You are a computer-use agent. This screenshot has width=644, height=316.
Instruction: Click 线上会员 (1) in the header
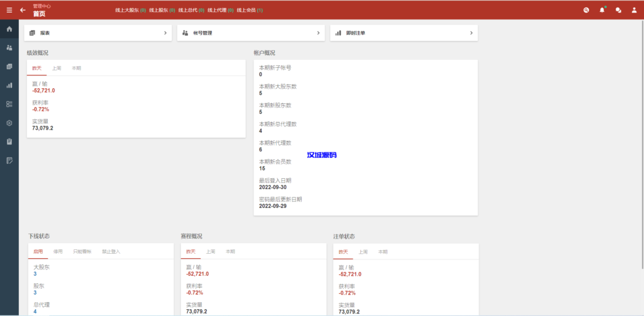[250, 10]
